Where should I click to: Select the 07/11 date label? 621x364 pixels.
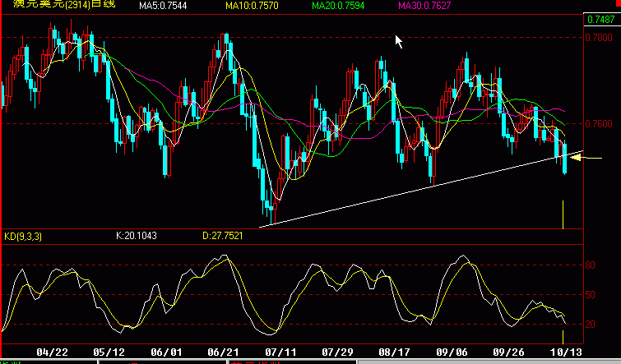280,352
